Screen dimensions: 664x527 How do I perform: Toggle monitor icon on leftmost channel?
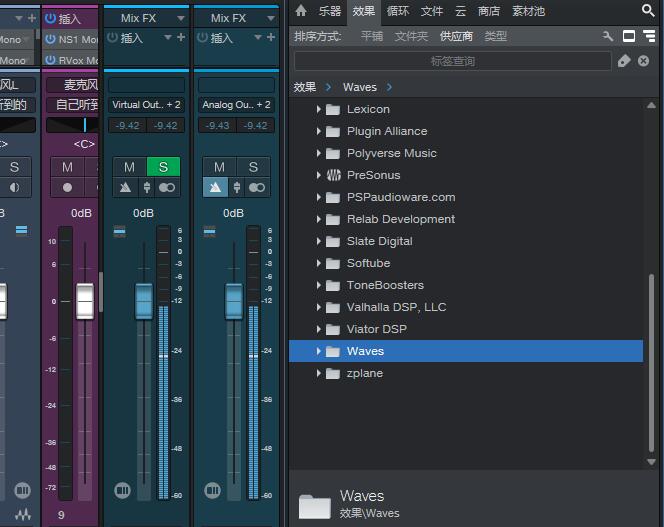14,187
